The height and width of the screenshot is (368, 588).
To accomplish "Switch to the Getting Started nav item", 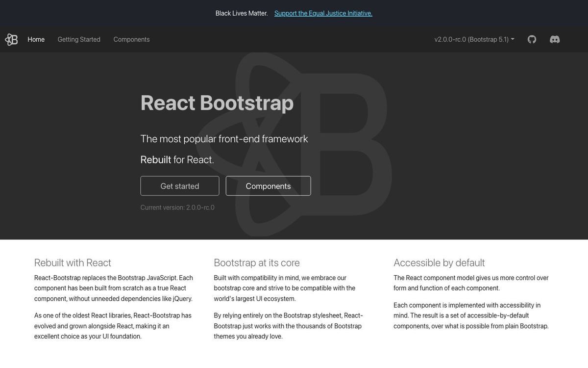I will [x=78, y=39].
